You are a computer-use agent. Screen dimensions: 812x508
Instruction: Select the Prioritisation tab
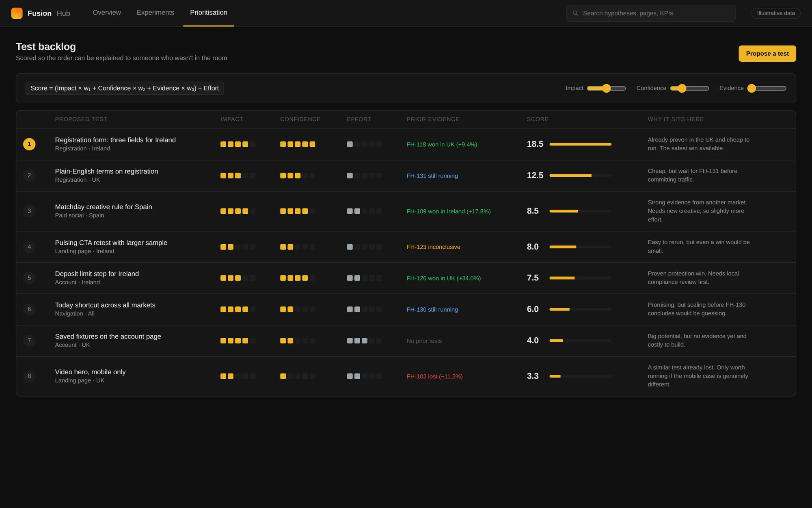[x=209, y=13]
